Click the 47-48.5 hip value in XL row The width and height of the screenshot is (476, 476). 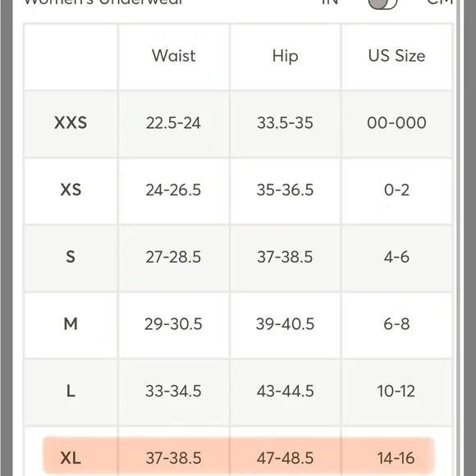(285, 458)
